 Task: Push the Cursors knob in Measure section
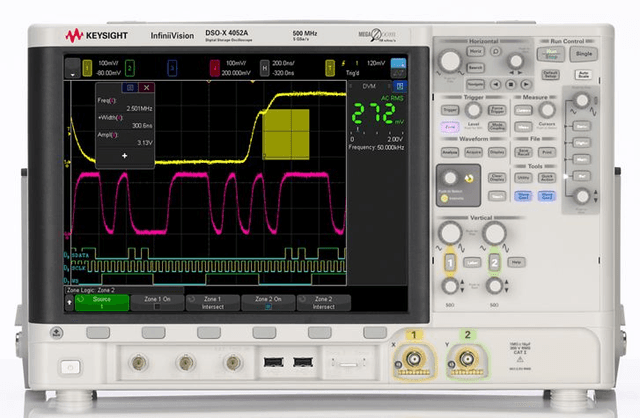[x=547, y=110]
